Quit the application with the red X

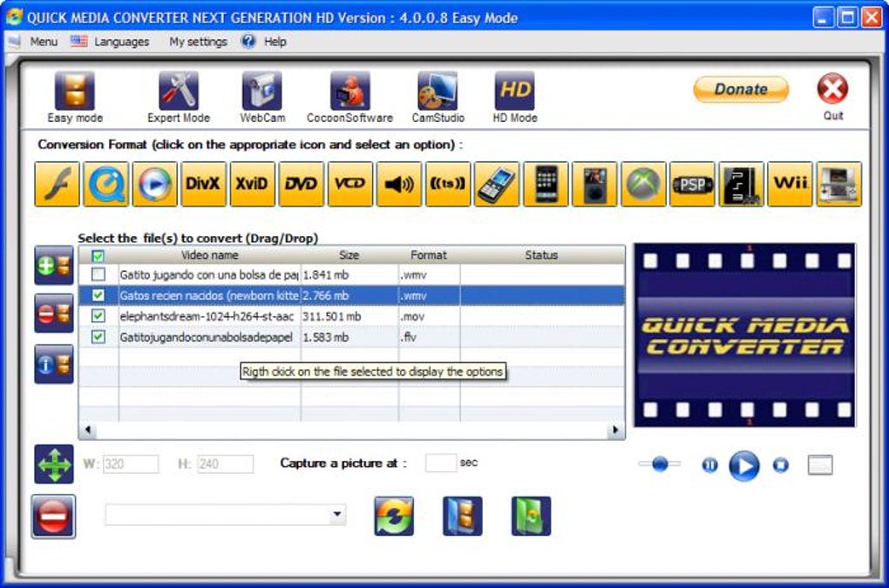point(832,89)
